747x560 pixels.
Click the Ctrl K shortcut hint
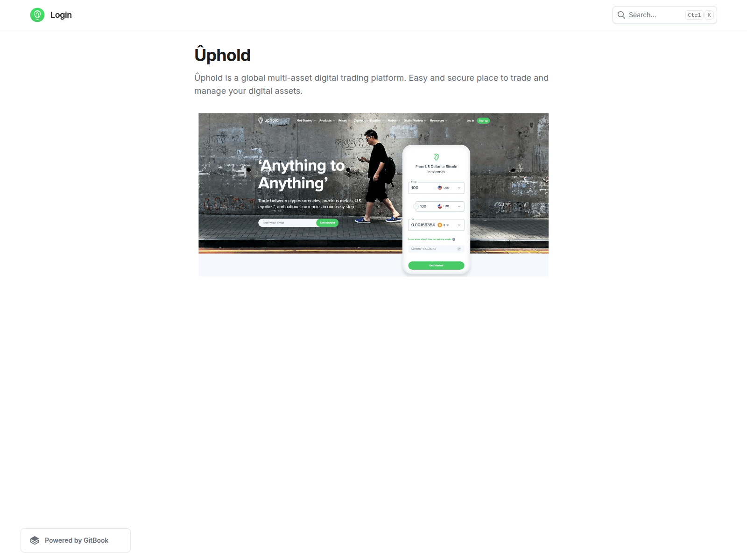click(699, 15)
